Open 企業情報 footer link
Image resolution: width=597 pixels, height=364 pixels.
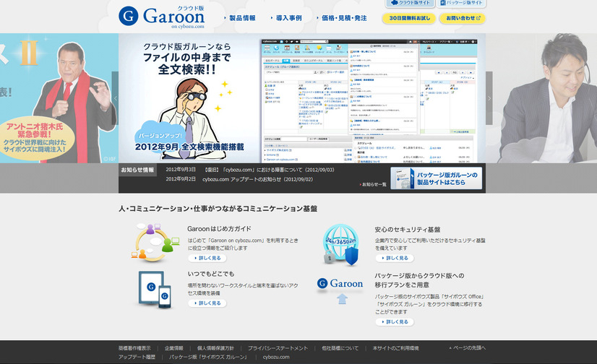[174, 348]
